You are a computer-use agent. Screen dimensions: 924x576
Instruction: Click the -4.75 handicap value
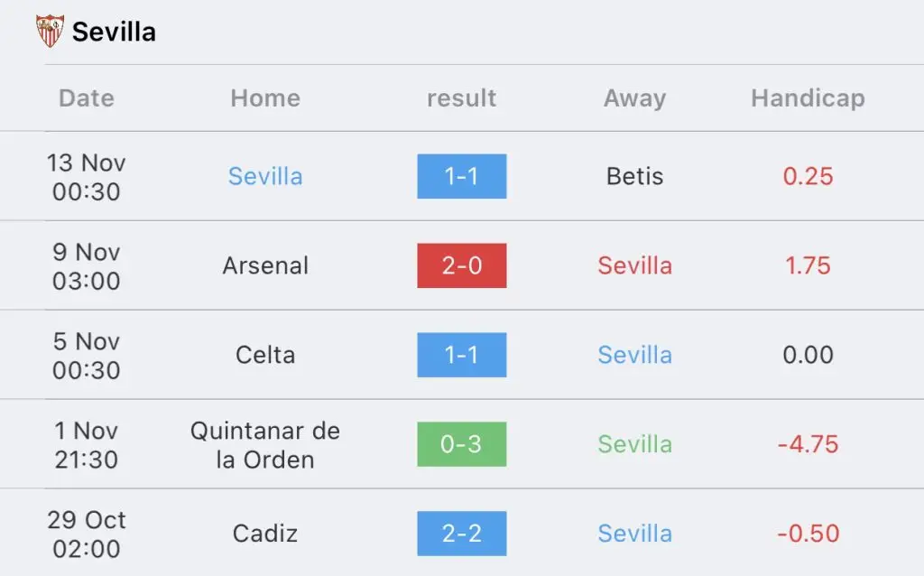(808, 444)
